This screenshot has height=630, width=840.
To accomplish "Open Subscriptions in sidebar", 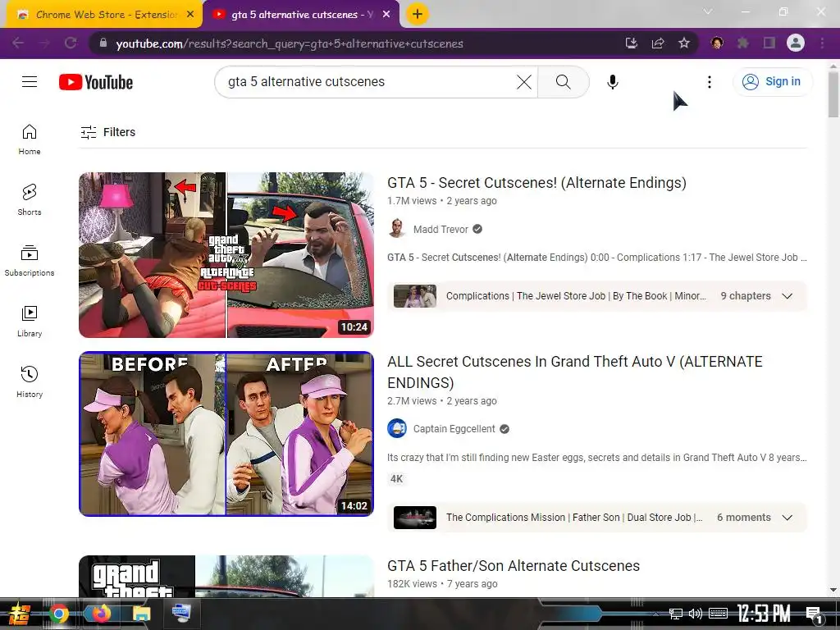I will point(30,261).
